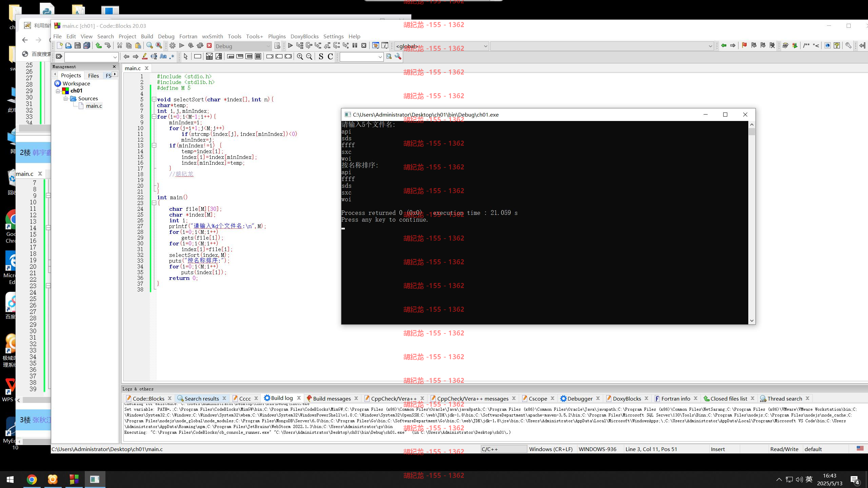The image size is (868, 488).
Task: Click the Open file toolbar icon
Action: tap(68, 46)
